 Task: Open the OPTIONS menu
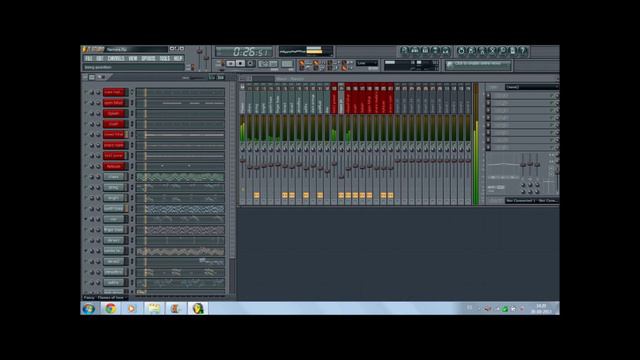coord(148,58)
